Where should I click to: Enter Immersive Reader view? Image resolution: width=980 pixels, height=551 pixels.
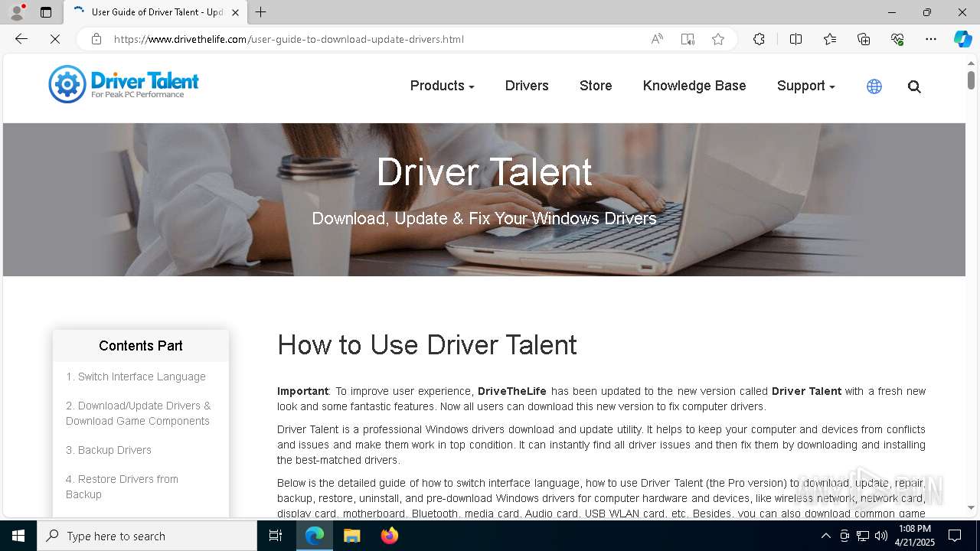click(x=688, y=39)
